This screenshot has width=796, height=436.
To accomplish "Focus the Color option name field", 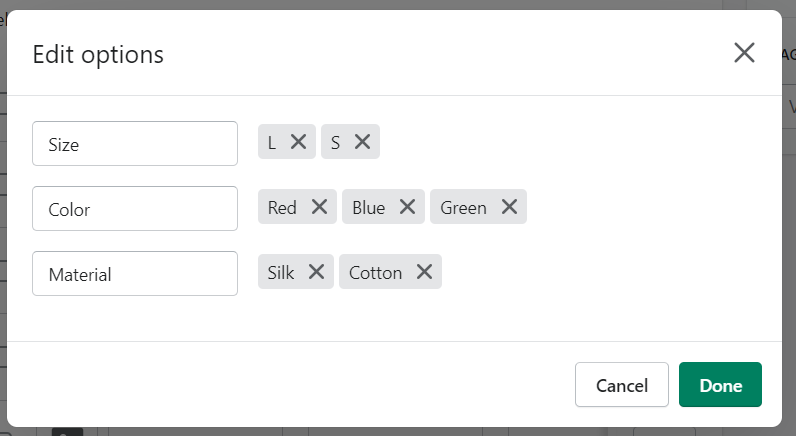I will click(x=135, y=209).
